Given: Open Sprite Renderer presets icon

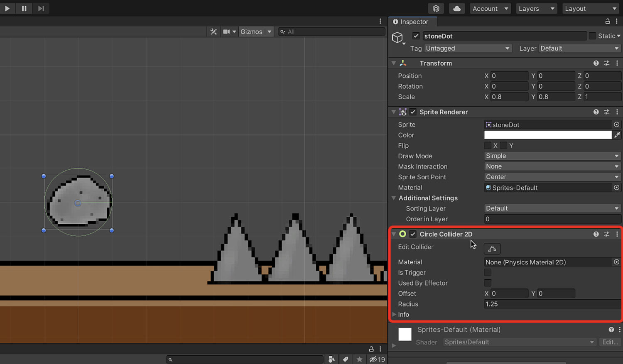Looking at the screenshot, I should pyautogui.click(x=606, y=112).
